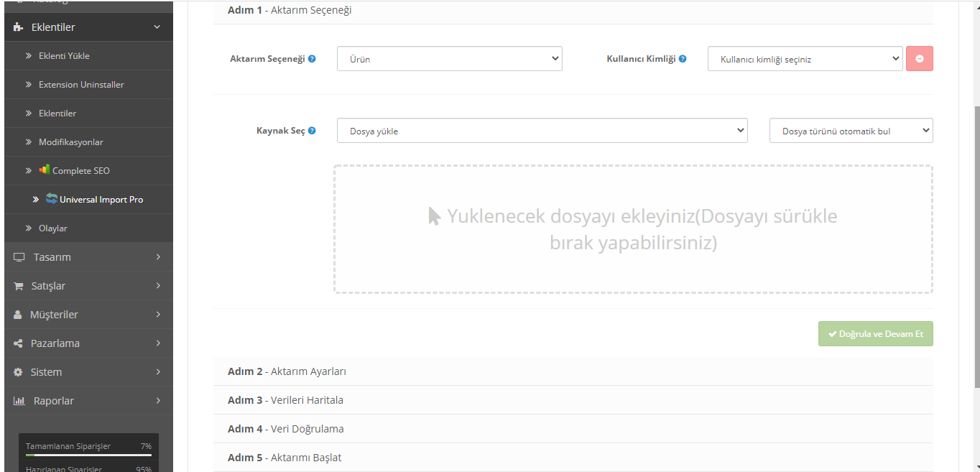Open Eklenti Yükle menu item

click(88, 55)
